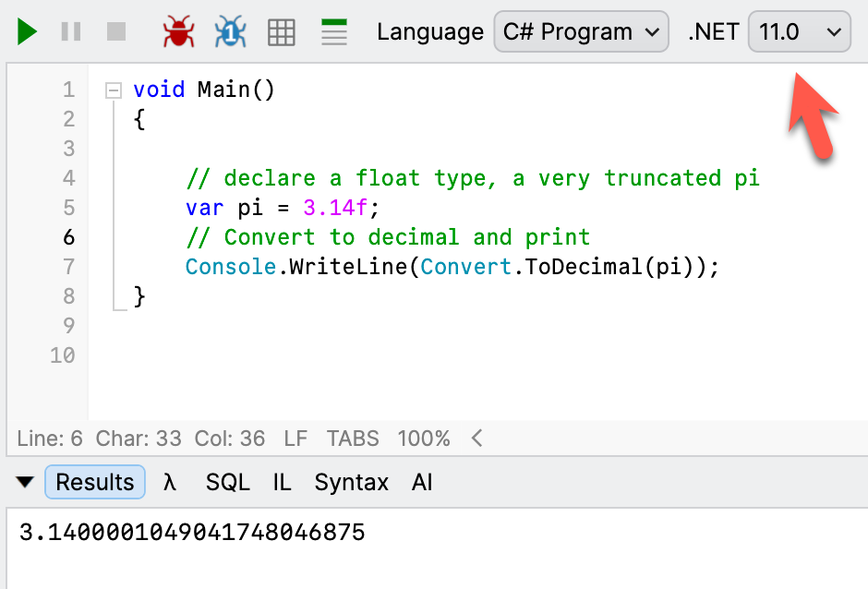Open the Language C# Program dropdown

pyautogui.click(x=581, y=31)
